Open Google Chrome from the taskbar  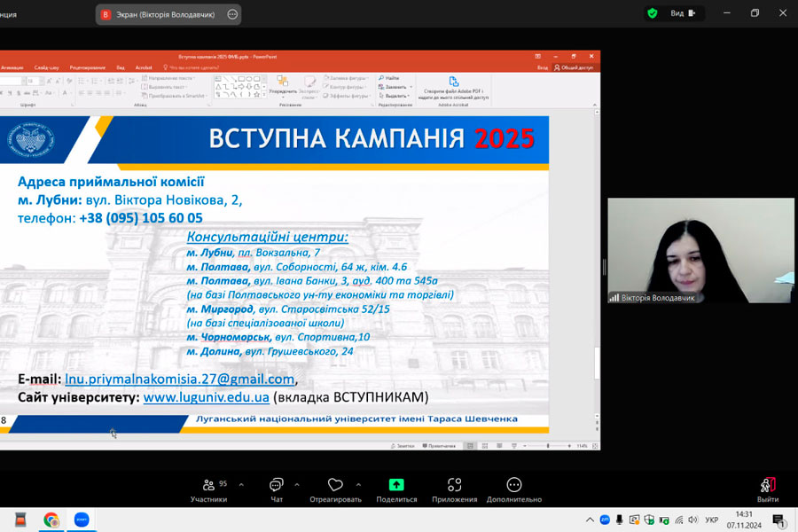(x=51, y=520)
